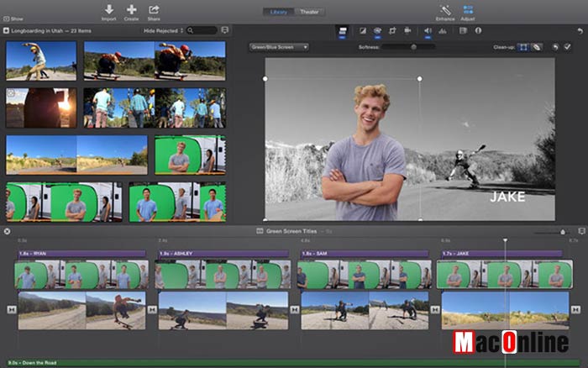Apply changes with the checkmark button
588x368 pixels.
(x=567, y=47)
